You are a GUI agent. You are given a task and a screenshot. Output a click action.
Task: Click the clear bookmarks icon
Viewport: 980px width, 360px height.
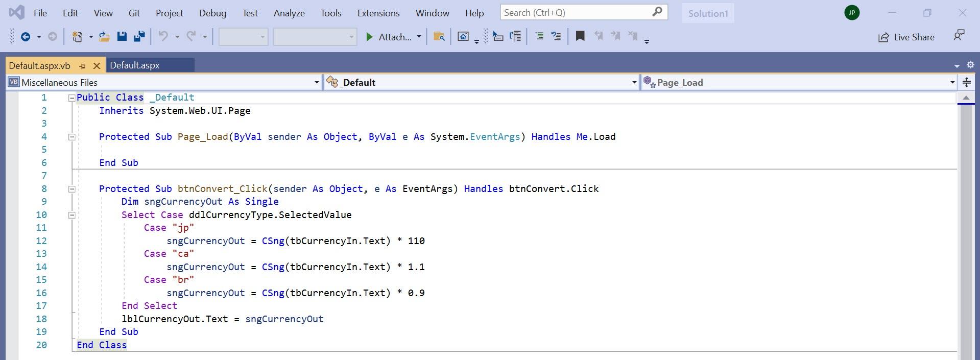point(633,36)
